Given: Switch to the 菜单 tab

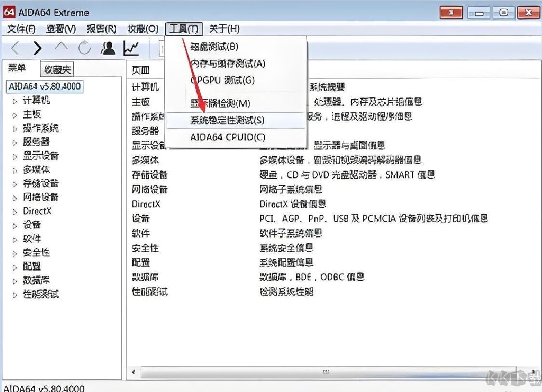Looking at the screenshot, I should 17,68.
